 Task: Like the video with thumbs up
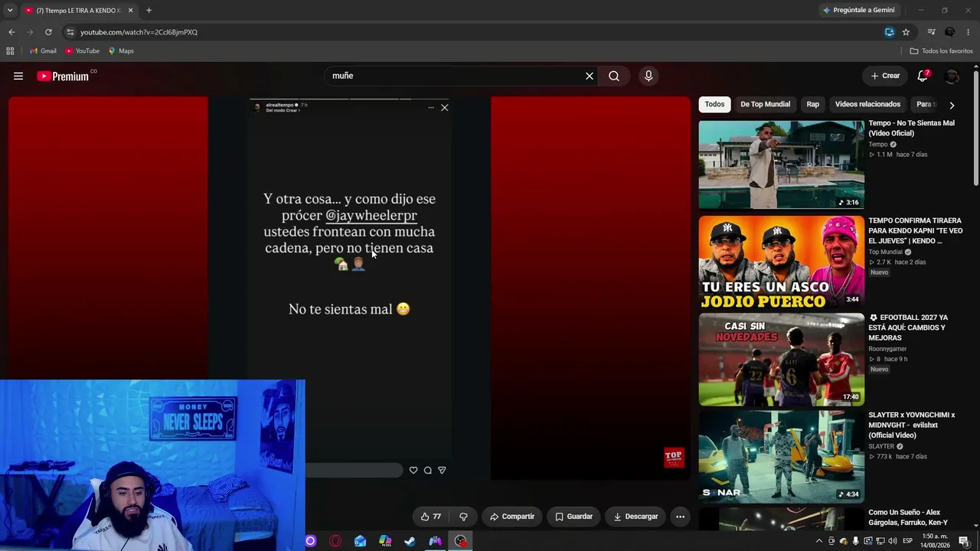(x=431, y=517)
